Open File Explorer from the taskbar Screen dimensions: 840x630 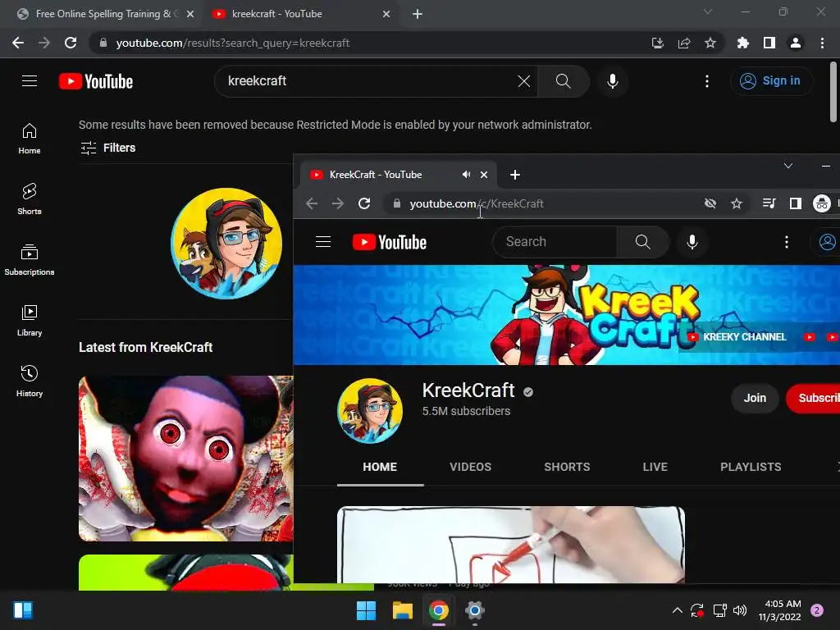pyautogui.click(x=402, y=610)
